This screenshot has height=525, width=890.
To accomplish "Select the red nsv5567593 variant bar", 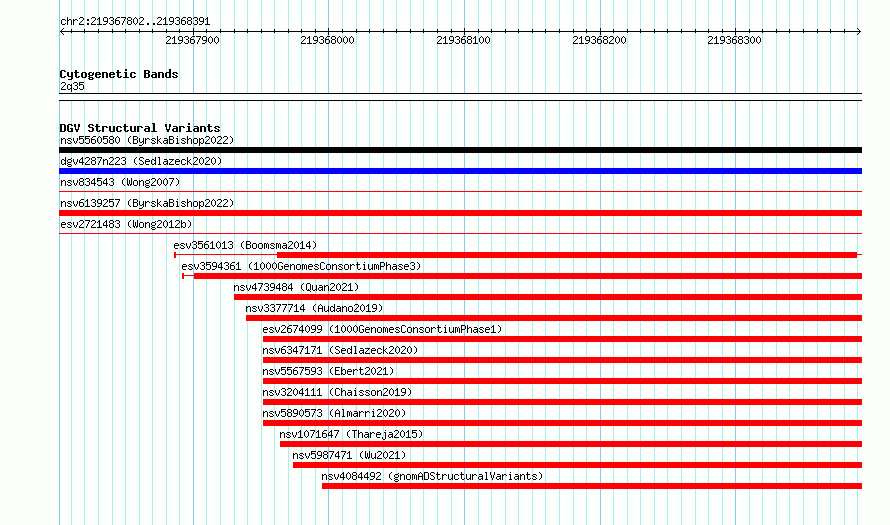I will click(x=562, y=381).
